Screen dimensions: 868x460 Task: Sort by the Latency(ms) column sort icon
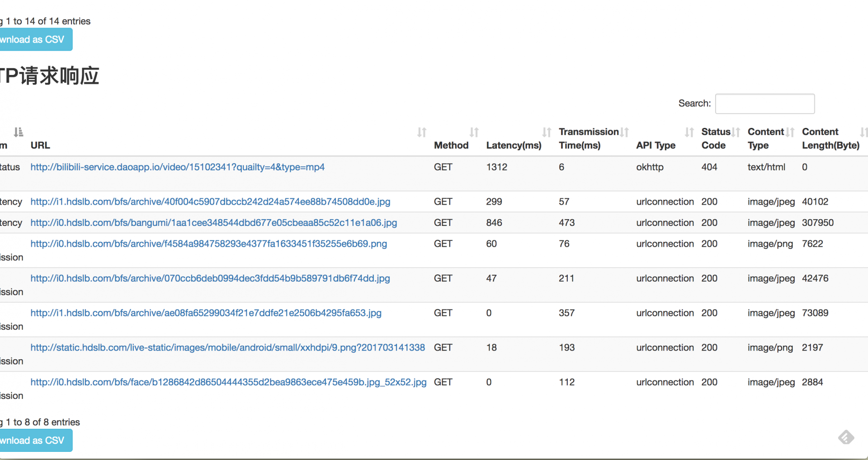click(x=547, y=132)
